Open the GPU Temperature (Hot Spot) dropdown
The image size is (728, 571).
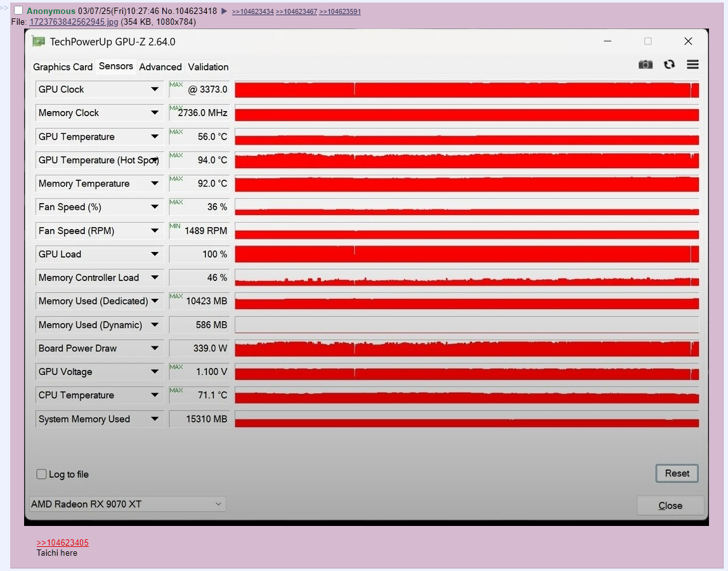(155, 160)
